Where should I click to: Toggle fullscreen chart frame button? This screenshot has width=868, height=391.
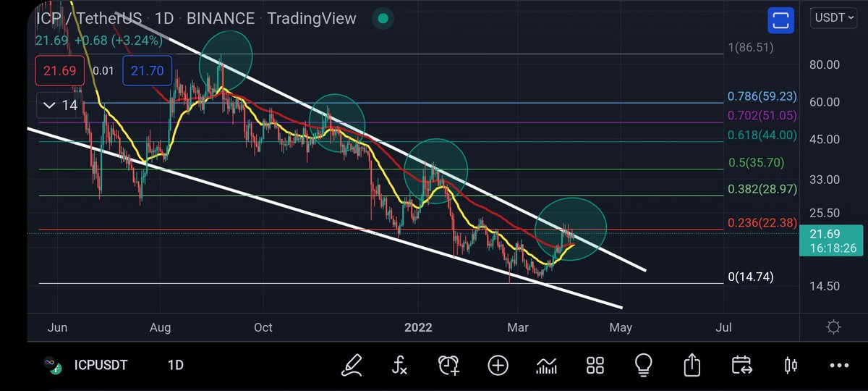coord(780,19)
